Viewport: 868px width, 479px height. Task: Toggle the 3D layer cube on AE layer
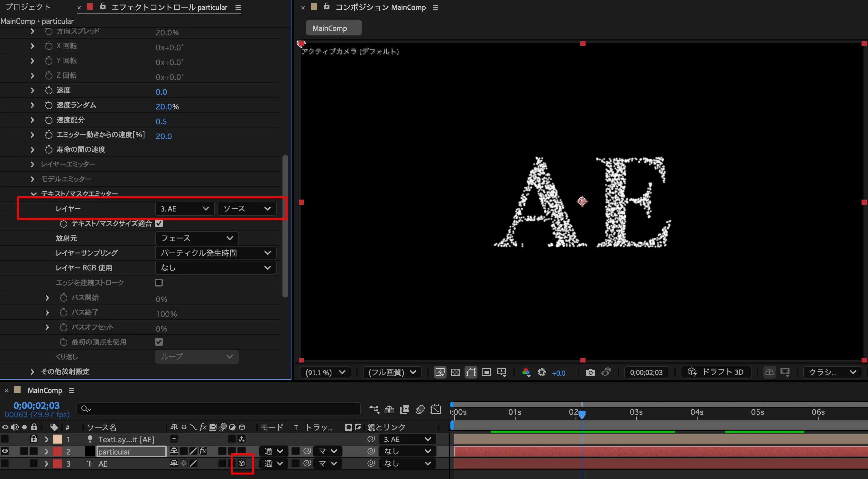(x=242, y=464)
